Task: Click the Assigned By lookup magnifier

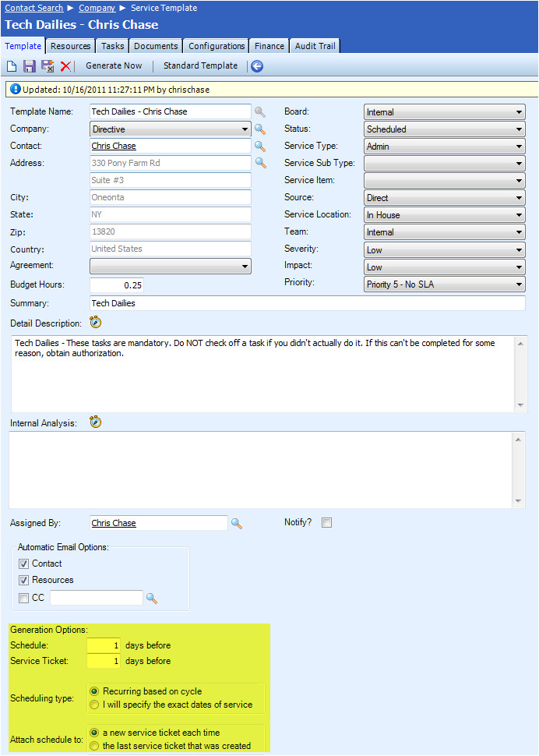Action: 237,524
